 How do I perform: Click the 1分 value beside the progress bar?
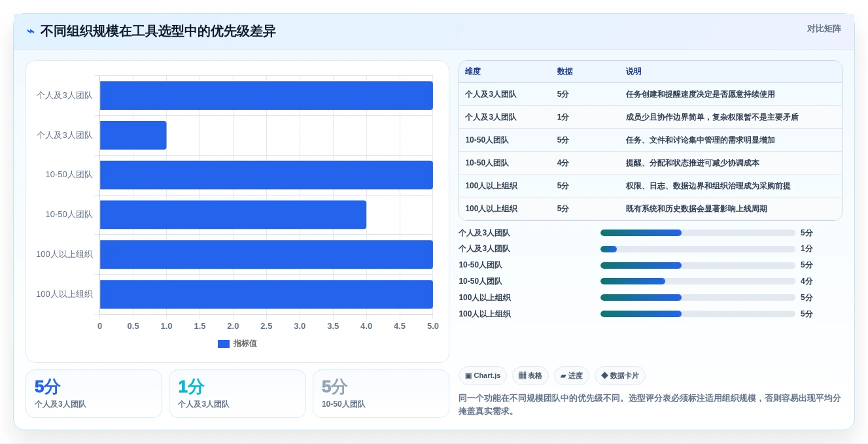coord(807,249)
